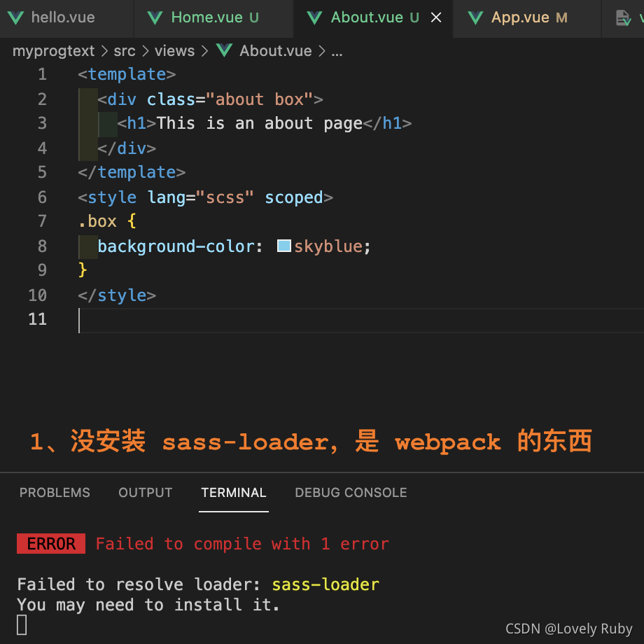Switch to the hello.vue editor tab
Viewport: 644px width, 644px height.
(x=66, y=18)
